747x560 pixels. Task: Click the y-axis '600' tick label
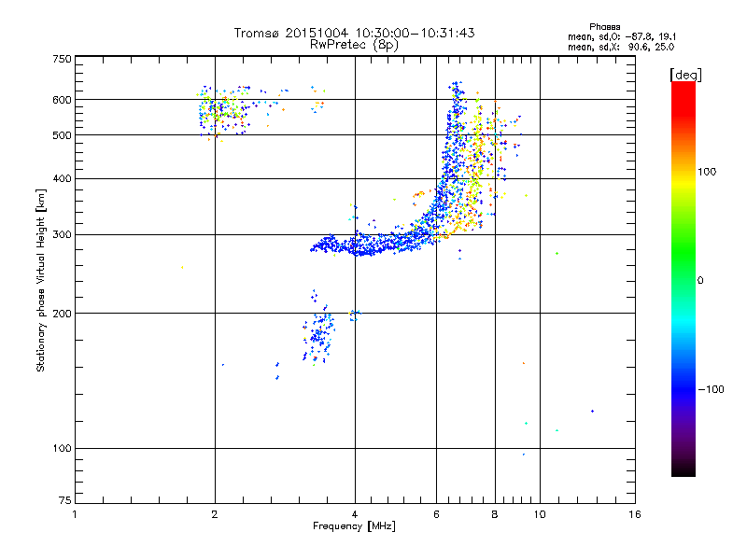62,100
